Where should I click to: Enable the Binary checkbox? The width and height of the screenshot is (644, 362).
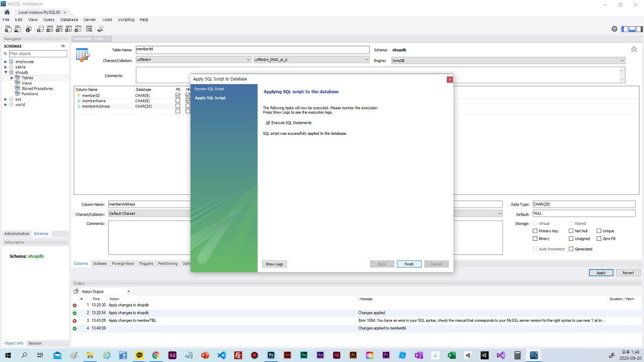pyautogui.click(x=535, y=239)
